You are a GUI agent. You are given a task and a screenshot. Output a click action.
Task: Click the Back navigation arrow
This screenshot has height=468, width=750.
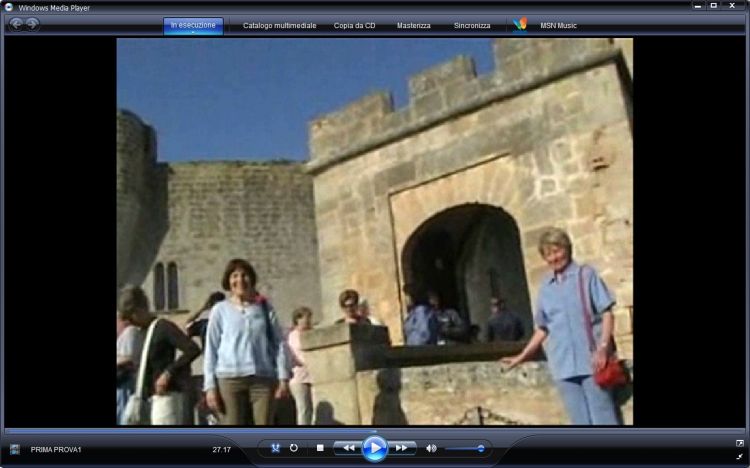tap(16, 23)
